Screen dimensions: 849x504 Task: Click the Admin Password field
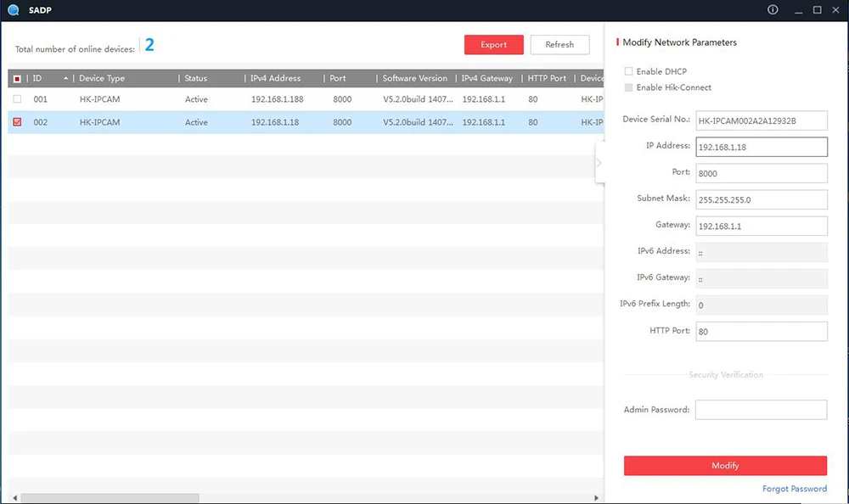coord(761,410)
